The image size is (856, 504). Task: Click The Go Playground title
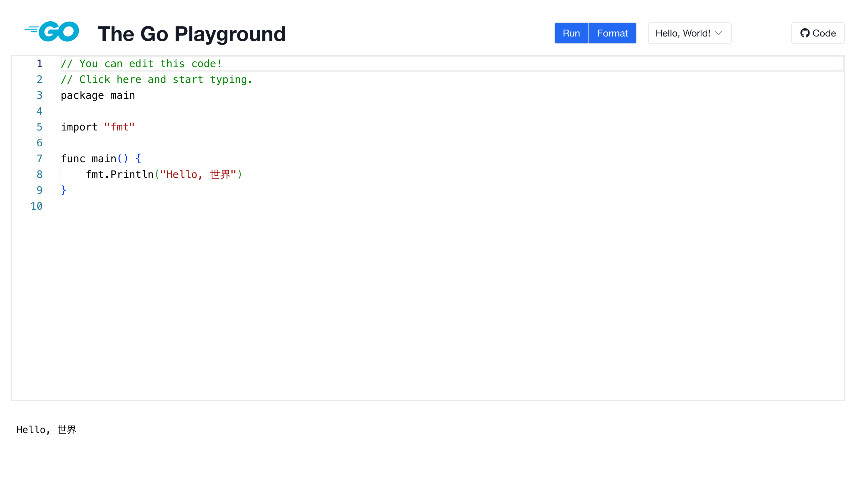(x=192, y=34)
